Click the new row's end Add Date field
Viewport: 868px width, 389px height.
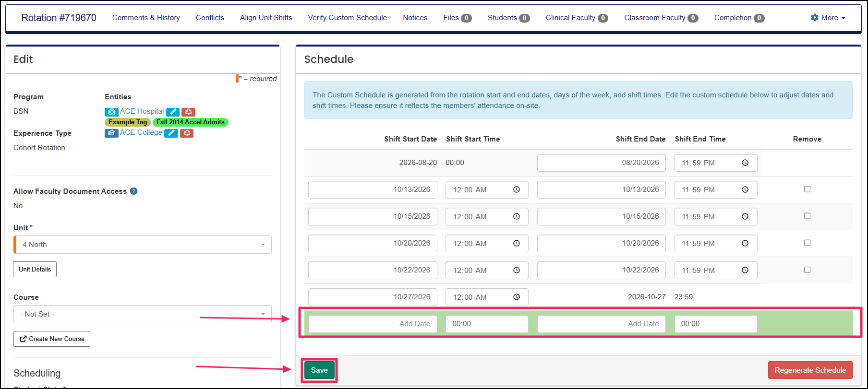[x=602, y=324]
